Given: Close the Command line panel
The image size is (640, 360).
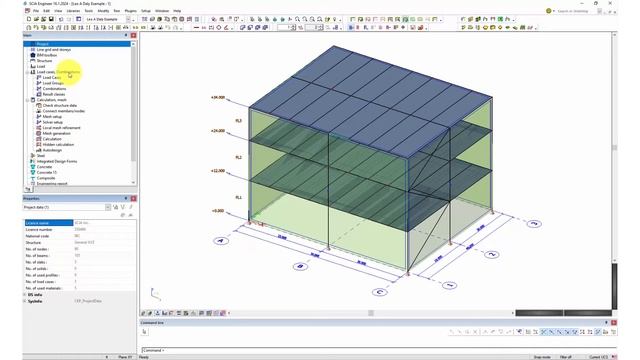Looking at the screenshot, I should coord(614,322).
